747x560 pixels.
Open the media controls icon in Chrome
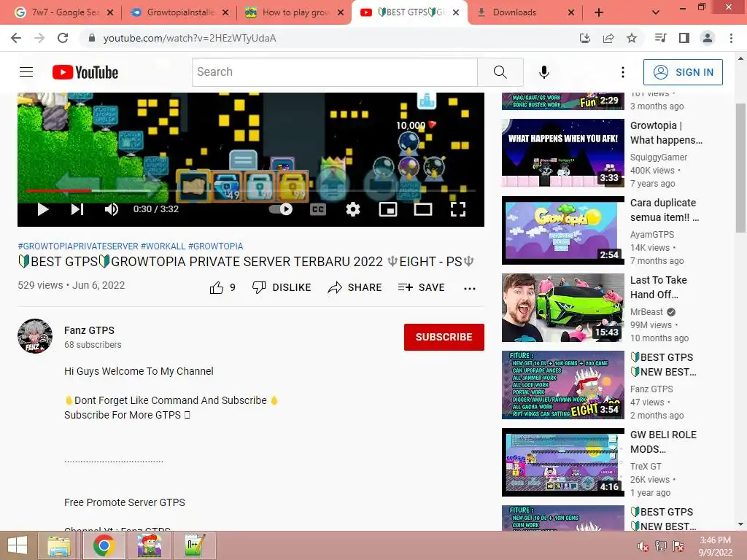click(x=661, y=38)
